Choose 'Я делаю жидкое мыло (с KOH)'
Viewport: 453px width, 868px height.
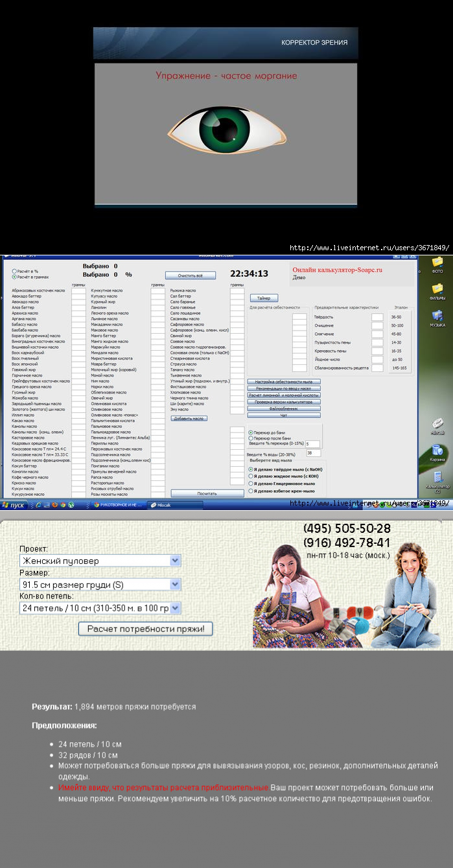click(251, 476)
